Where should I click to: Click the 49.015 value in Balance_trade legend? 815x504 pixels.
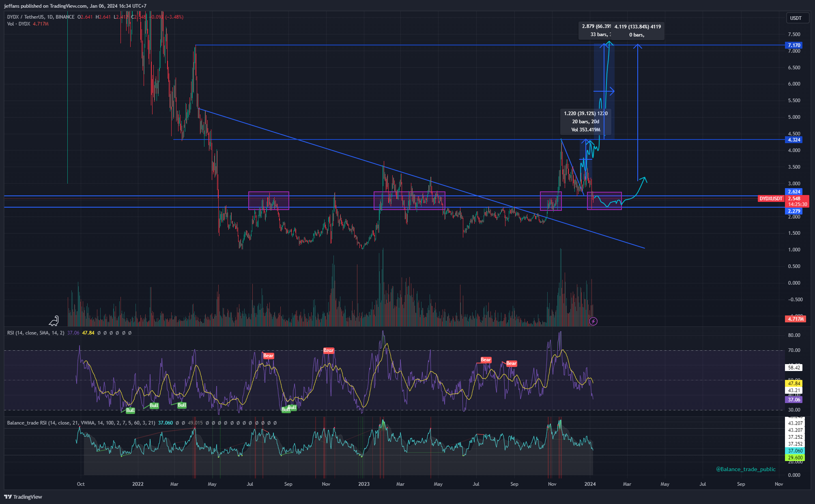click(195, 423)
